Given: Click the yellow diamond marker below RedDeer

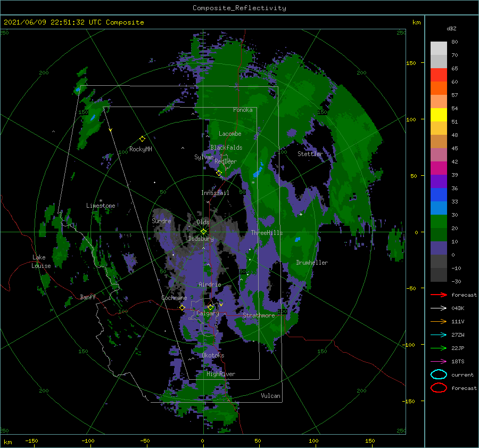Looking at the screenshot, I should click(x=219, y=173).
